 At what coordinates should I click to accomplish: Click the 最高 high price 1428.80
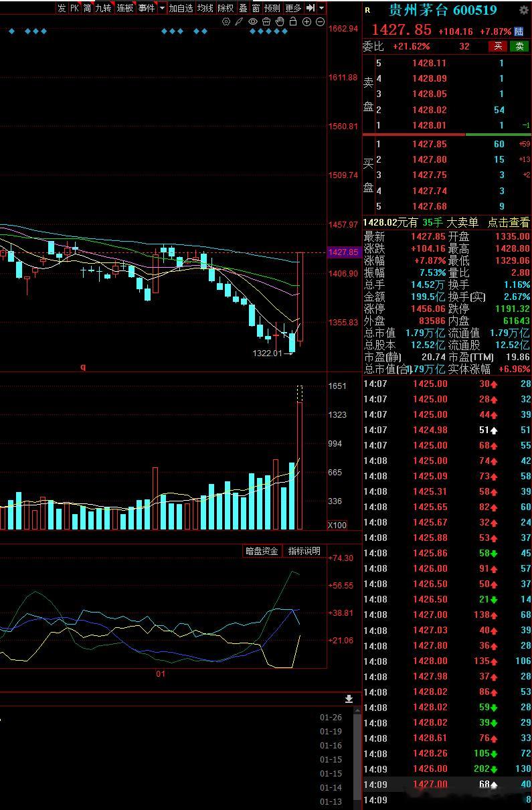(x=513, y=248)
